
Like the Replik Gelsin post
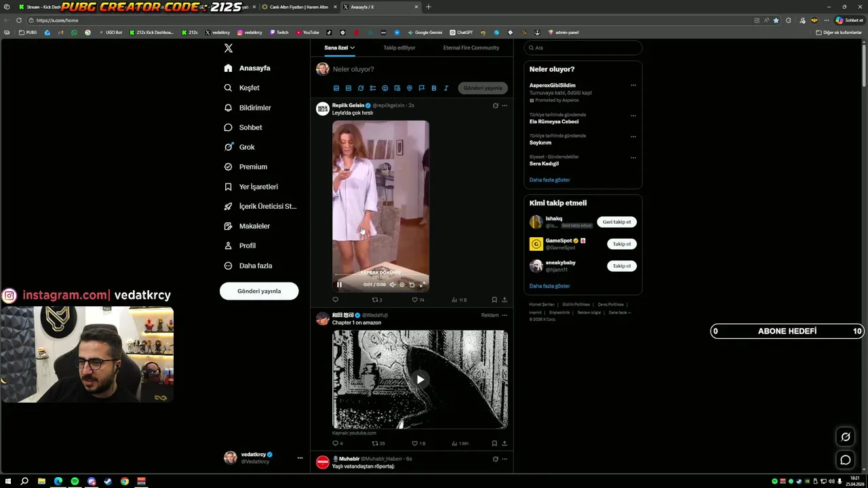click(x=418, y=300)
